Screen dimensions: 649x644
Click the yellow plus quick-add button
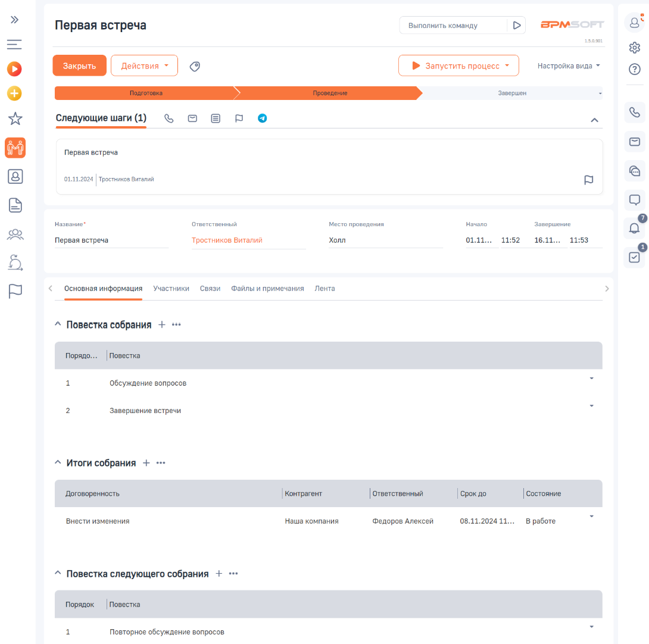pos(14,93)
